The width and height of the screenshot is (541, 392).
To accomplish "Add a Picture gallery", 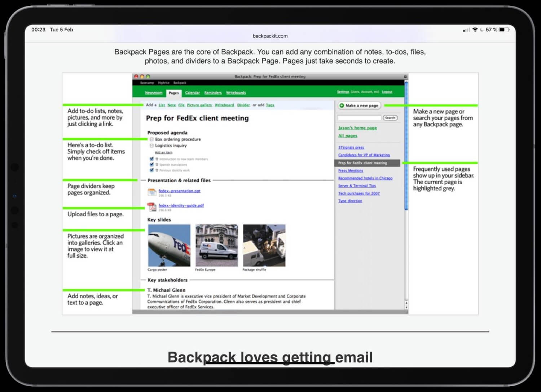I will click(199, 105).
